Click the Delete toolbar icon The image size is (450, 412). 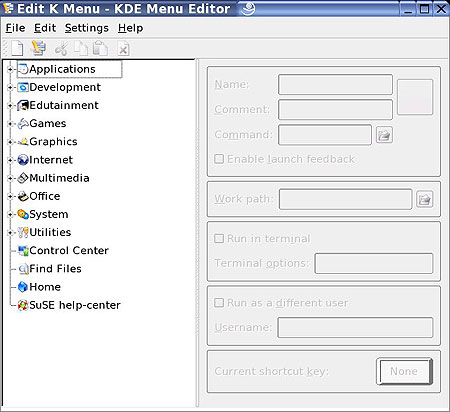pyautogui.click(x=123, y=49)
